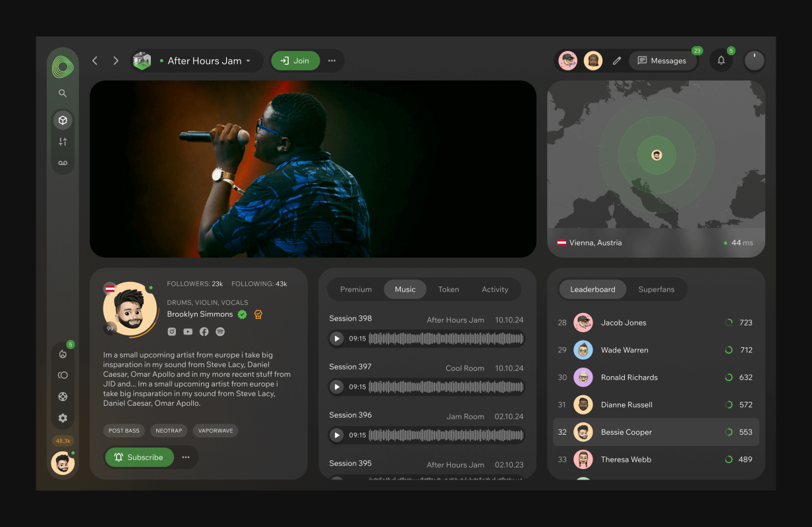
Task: Select the voicemail icon in left sidebar
Action: click(x=63, y=163)
